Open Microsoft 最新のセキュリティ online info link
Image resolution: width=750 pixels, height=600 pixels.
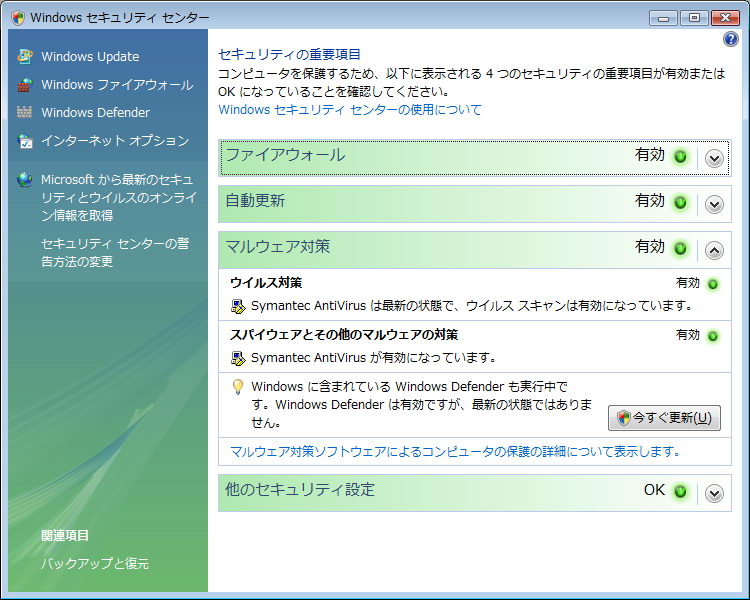[x=119, y=198]
